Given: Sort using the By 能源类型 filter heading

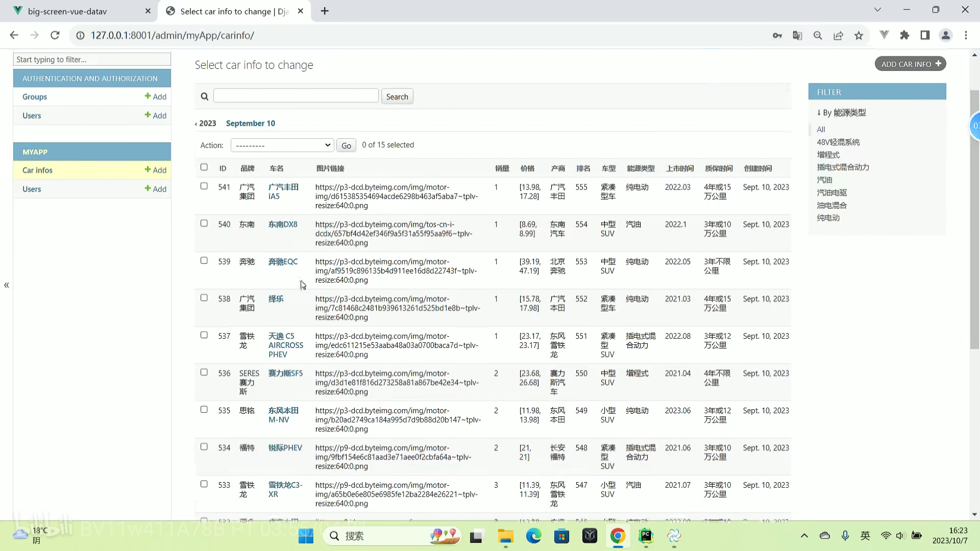Looking at the screenshot, I should tap(843, 113).
